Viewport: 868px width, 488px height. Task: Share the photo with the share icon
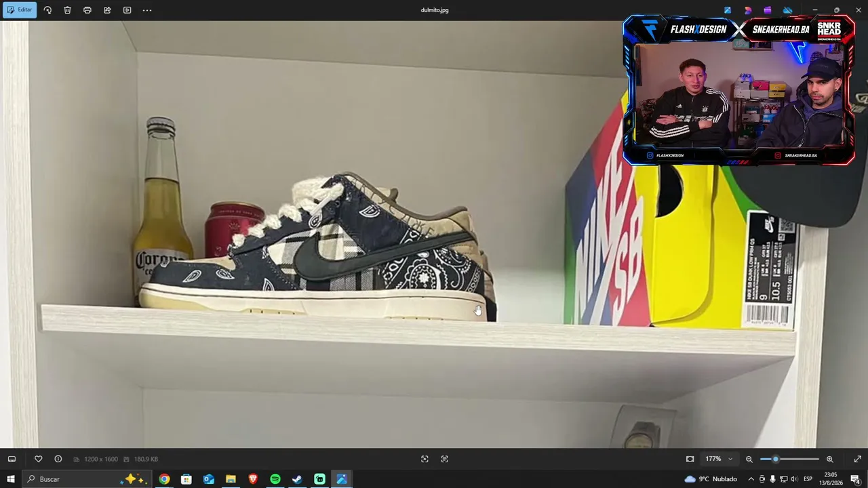pyautogui.click(x=107, y=10)
